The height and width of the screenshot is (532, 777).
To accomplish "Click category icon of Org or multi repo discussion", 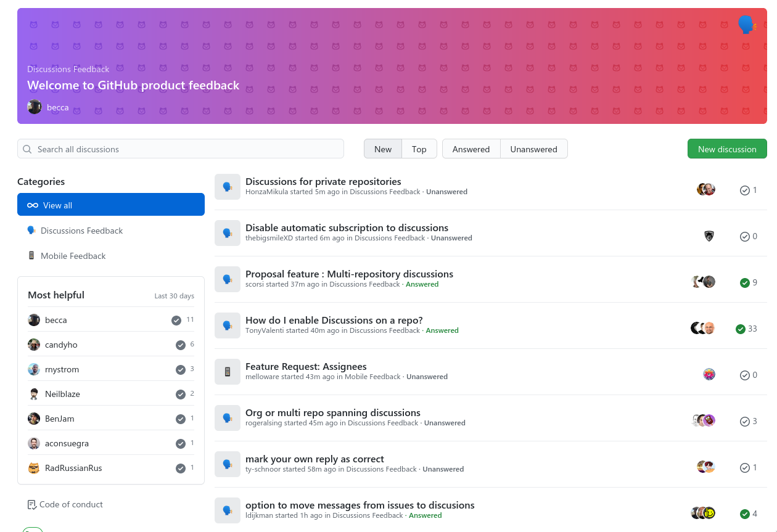I will tap(228, 418).
